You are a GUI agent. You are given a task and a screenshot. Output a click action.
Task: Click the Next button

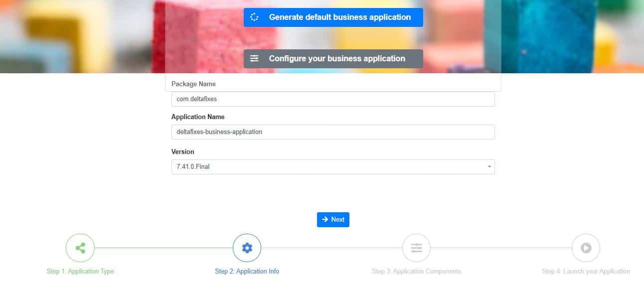pyautogui.click(x=333, y=219)
